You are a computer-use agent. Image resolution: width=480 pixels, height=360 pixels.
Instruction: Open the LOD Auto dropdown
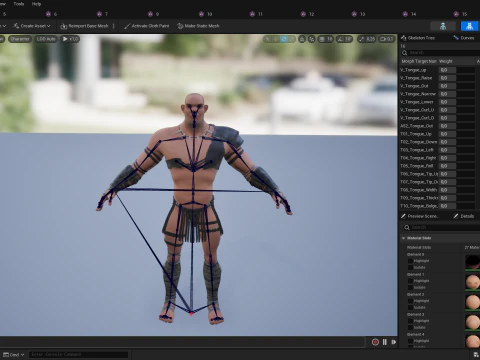[46, 39]
